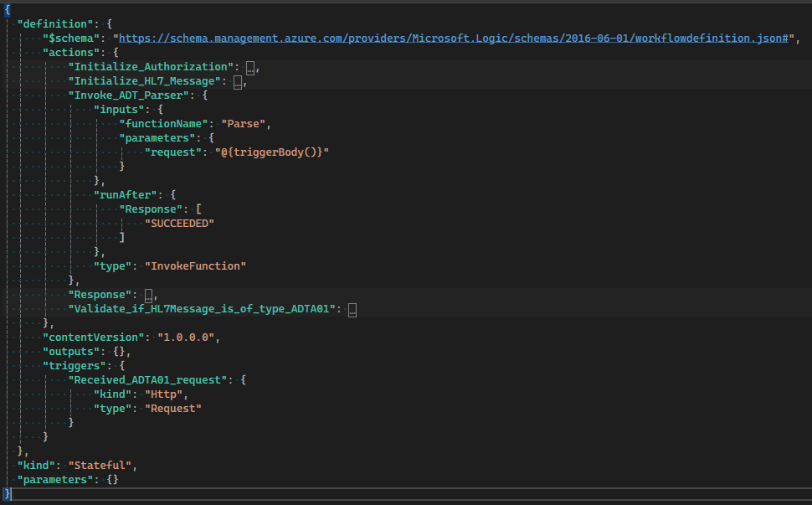Click the "runAfter" key
812x505 pixels.
tap(125, 195)
